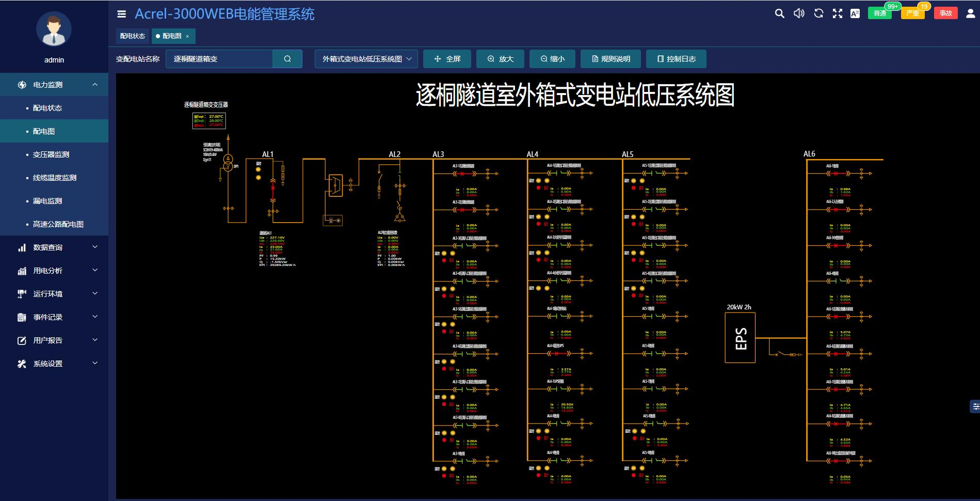This screenshot has width=980, height=501.
Task: Open the user profile icon top-right
Action: click(970, 13)
